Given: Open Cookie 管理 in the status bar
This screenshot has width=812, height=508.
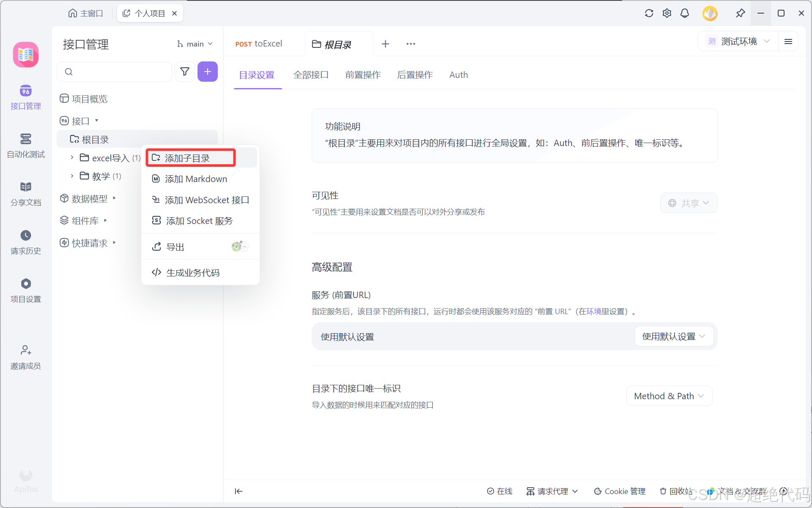Looking at the screenshot, I should pos(620,491).
